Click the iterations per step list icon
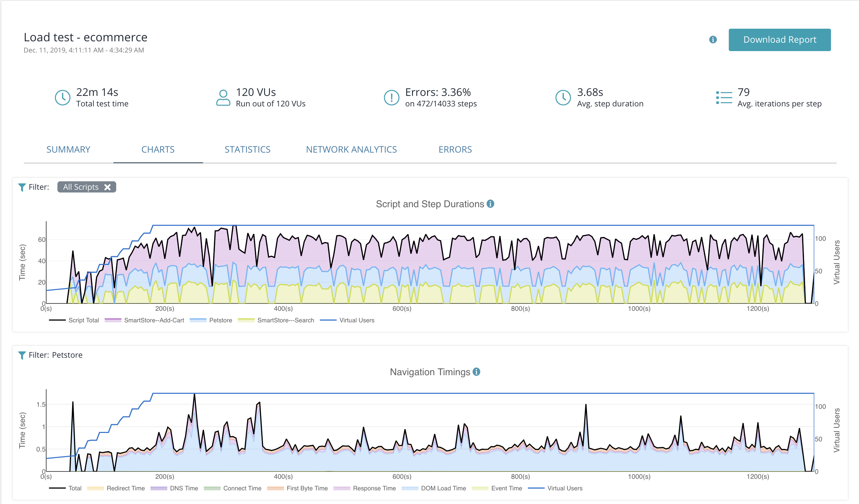Viewport: 859px width, 504px height. (x=724, y=98)
